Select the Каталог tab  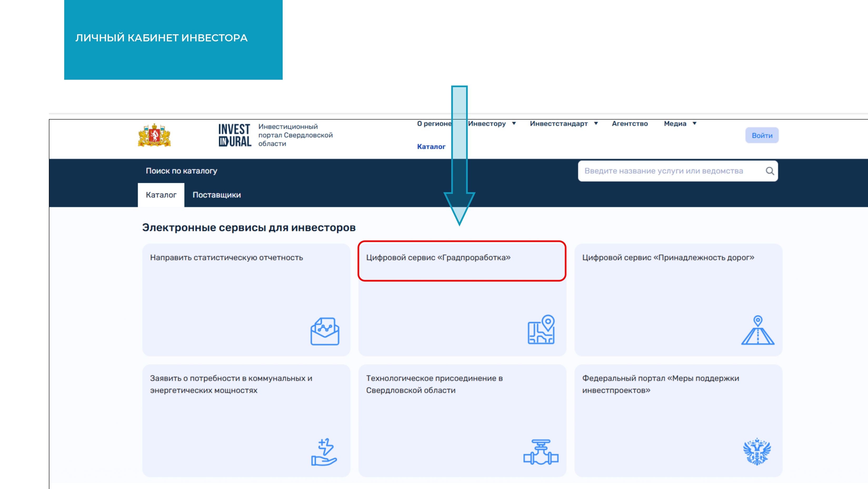(161, 195)
